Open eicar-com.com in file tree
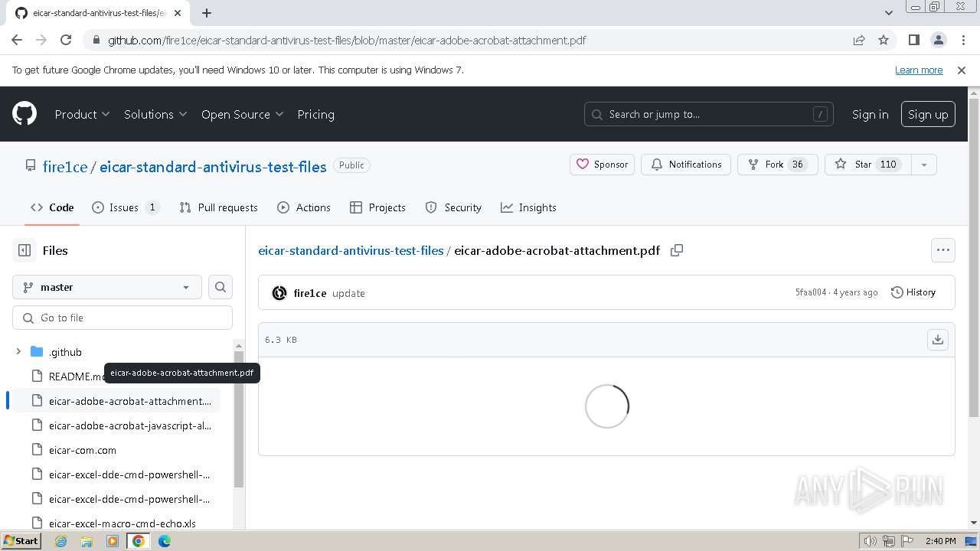The width and height of the screenshot is (980, 551). (x=83, y=450)
